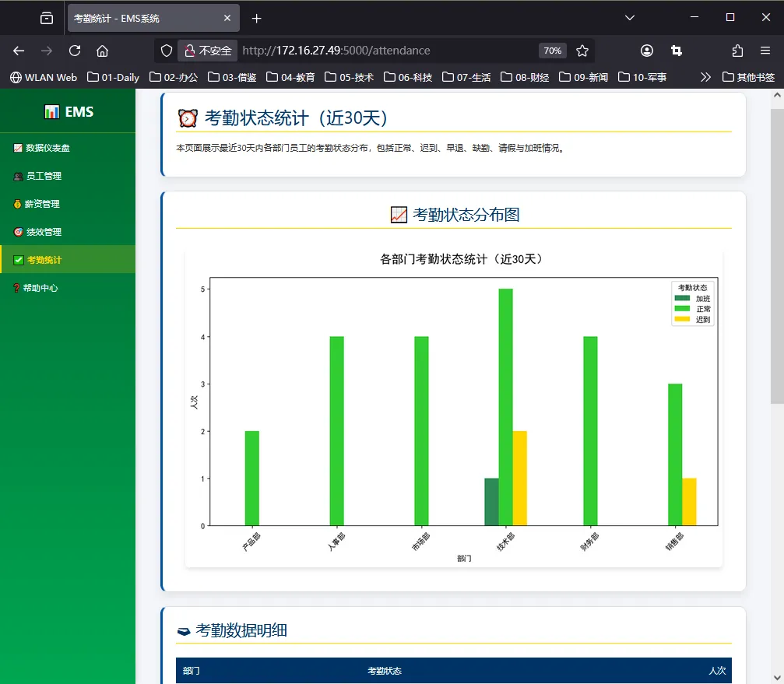Viewport: 784px width, 684px height.
Task: Expand the list all tabs dropdown arrow
Action: [x=630, y=18]
